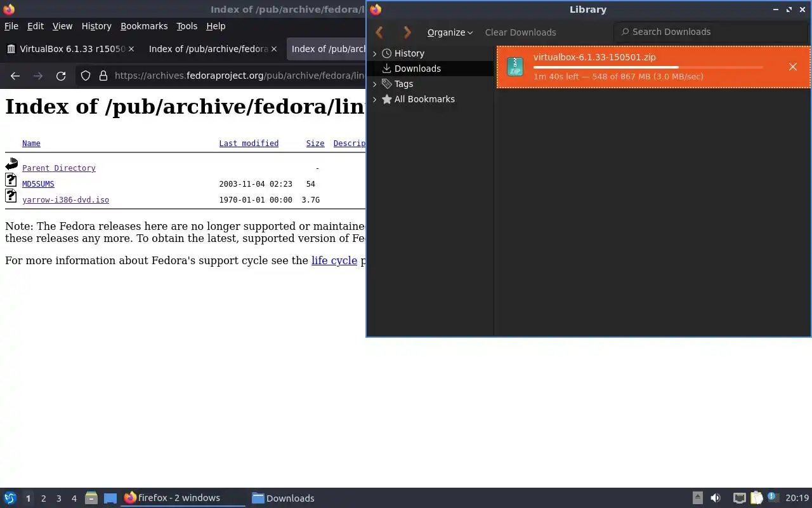Expand the History tree node
The height and width of the screenshot is (508, 812).
pyautogui.click(x=374, y=53)
